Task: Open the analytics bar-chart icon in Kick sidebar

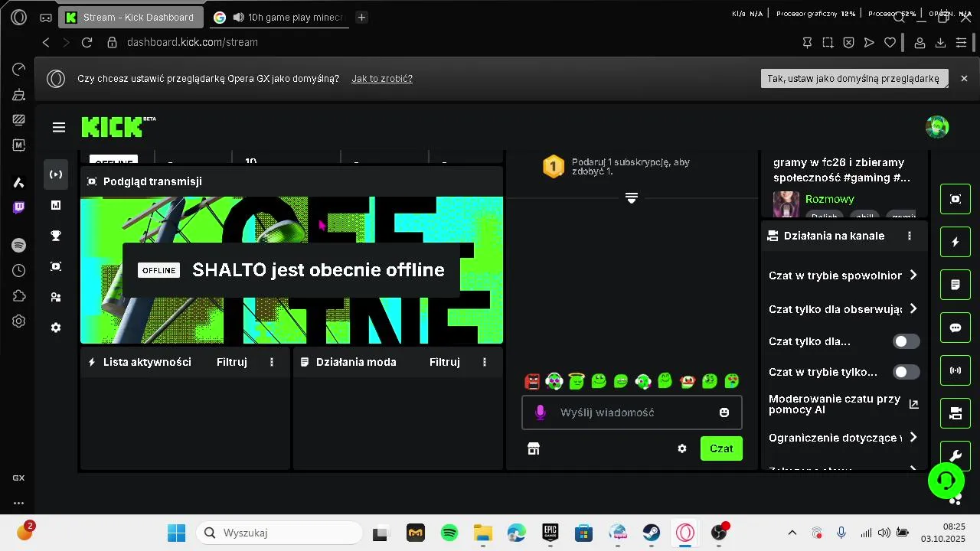Action: coord(56,205)
